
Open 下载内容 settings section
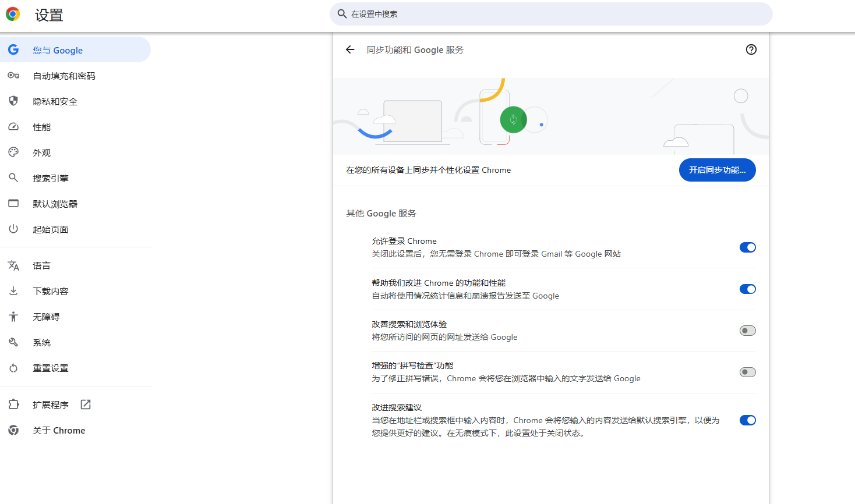[x=75, y=291]
